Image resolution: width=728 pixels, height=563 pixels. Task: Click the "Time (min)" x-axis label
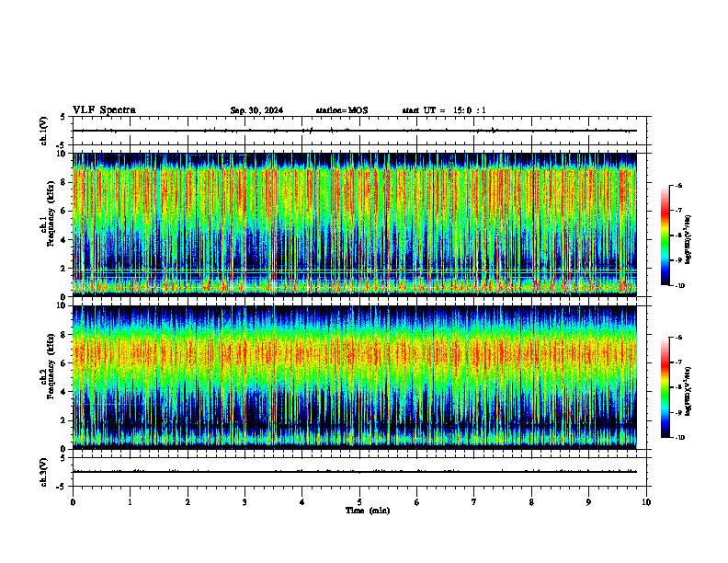pos(368,511)
